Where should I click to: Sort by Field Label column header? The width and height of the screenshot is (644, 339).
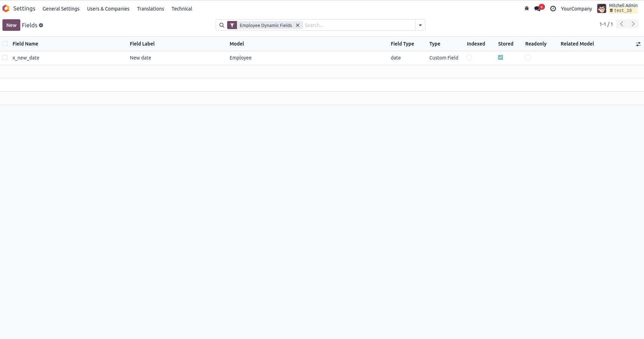point(142,44)
